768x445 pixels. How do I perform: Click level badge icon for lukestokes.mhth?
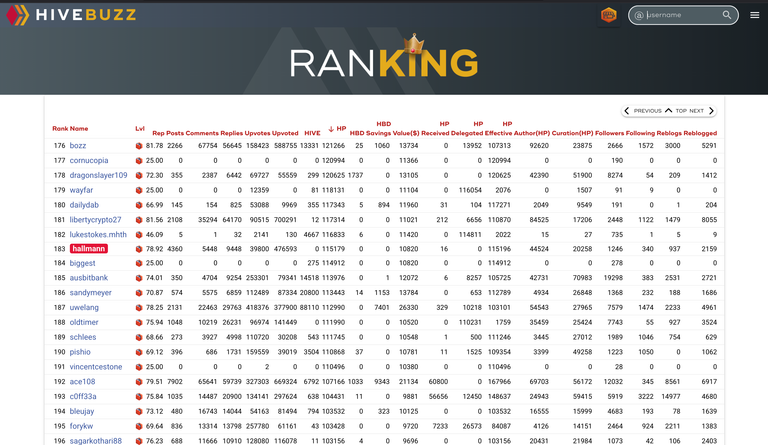pyautogui.click(x=139, y=234)
